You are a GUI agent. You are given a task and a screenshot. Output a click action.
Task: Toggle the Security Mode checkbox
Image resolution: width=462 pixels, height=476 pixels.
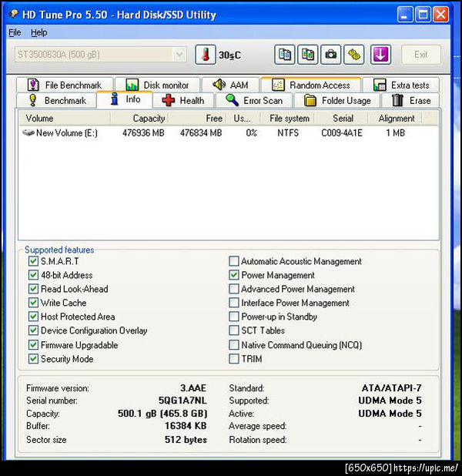(33, 359)
